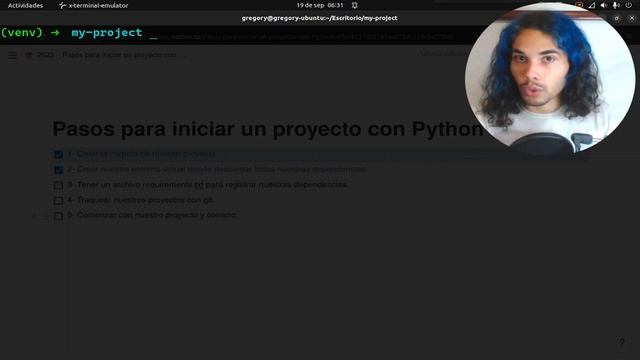
Task: Click the block drag handle beside step 5
Action: coord(45,216)
